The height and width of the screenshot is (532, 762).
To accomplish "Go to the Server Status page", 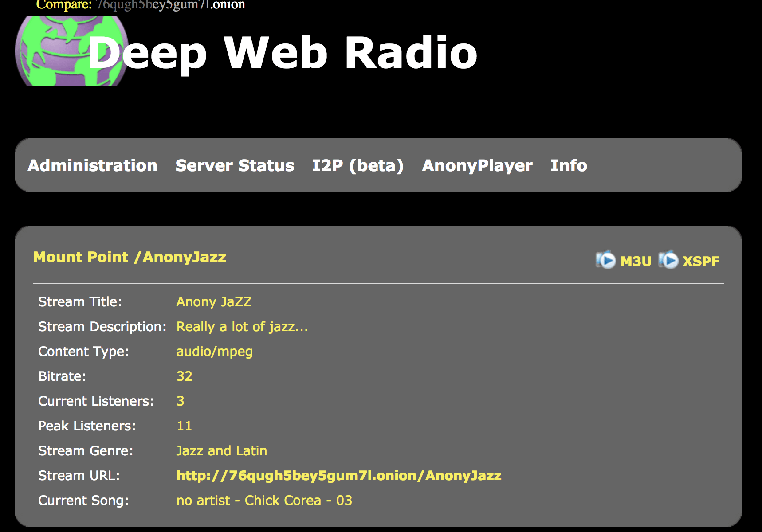I will 235,165.
